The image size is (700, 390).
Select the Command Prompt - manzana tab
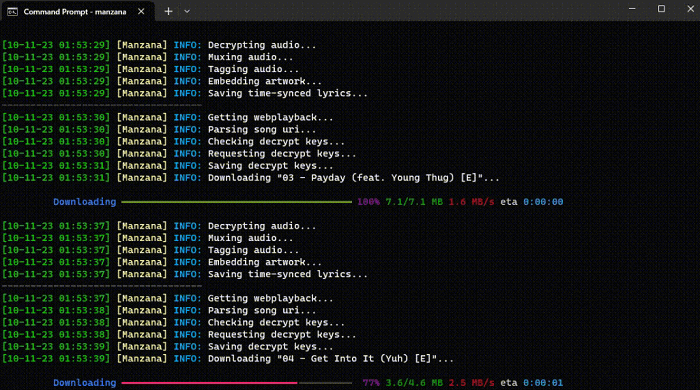[77, 12]
